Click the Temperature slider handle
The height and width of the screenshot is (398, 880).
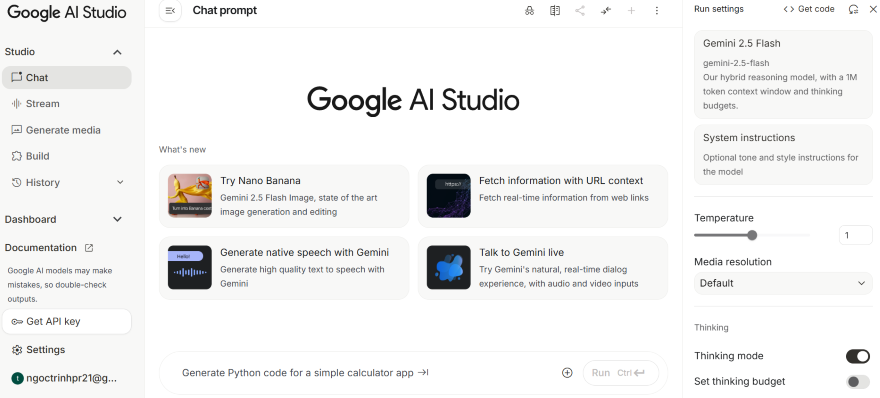pos(752,235)
